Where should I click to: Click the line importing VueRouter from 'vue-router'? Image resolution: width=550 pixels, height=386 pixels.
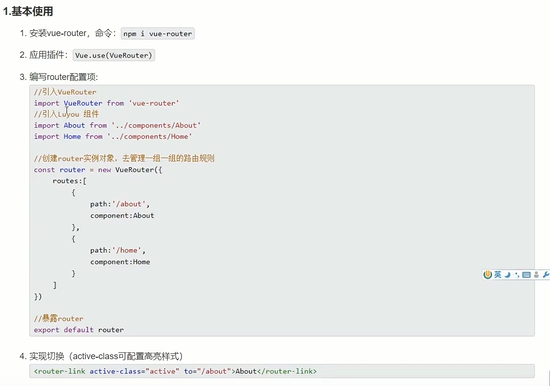(106, 103)
